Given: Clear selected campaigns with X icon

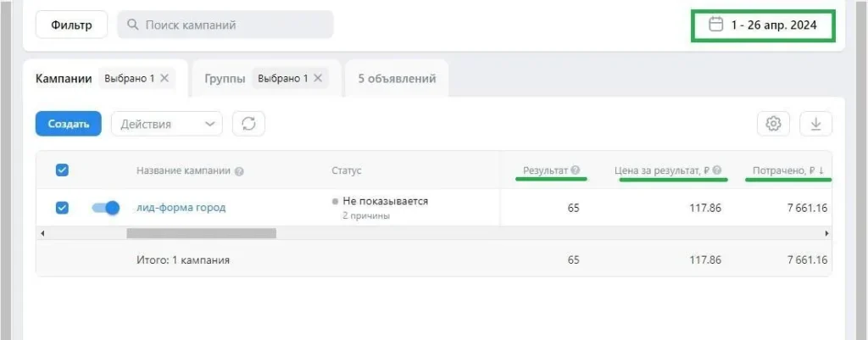Looking at the screenshot, I should point(164,78).
